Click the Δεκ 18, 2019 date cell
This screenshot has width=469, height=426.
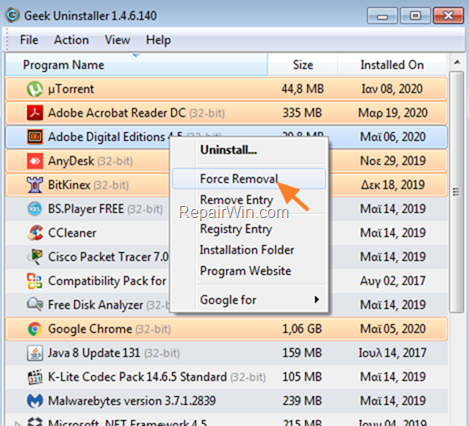(x=393, y=185)
